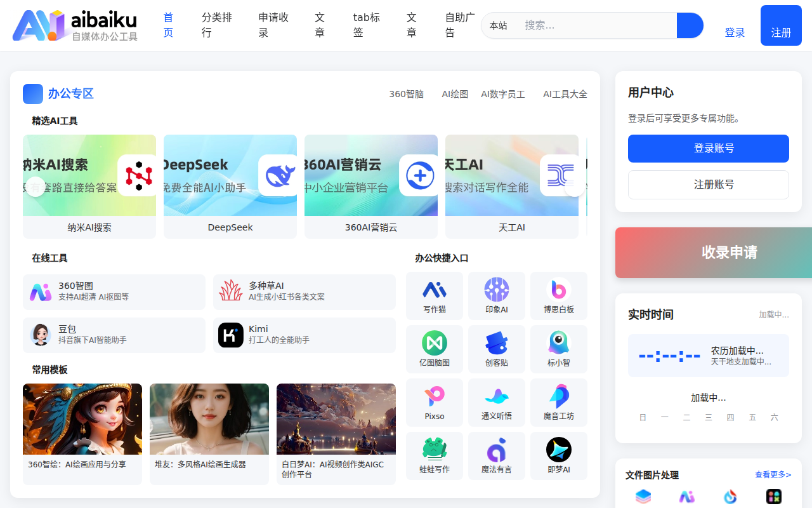Slide carousel to next AI tool

[x=574, y=187]
